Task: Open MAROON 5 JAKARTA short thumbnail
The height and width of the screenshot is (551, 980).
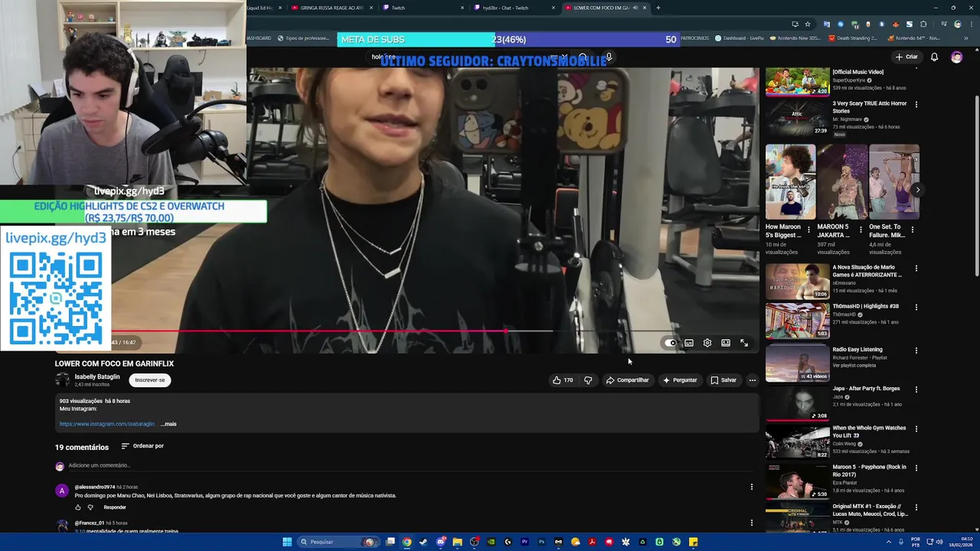Action: coord(842,181)
